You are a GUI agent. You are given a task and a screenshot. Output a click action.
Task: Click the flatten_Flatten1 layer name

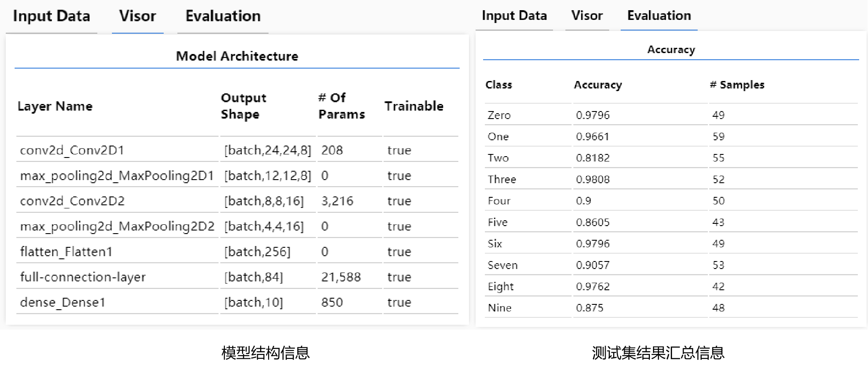(66, 252)
